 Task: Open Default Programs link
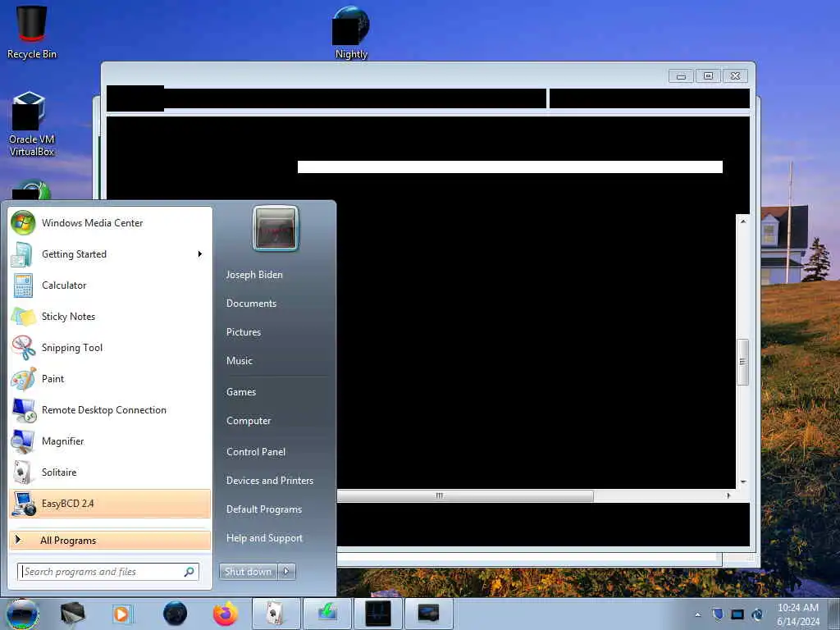pyautogui.click(x=264, y=509)
